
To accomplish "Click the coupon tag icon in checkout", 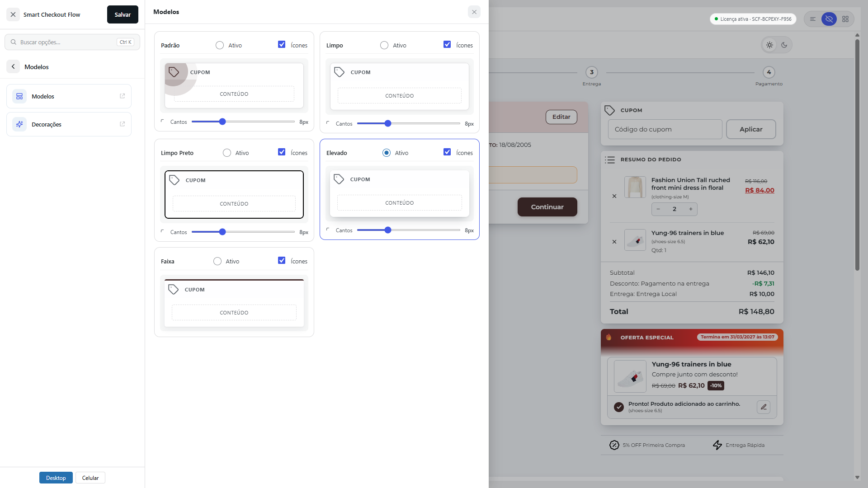I will pos(610,110).
